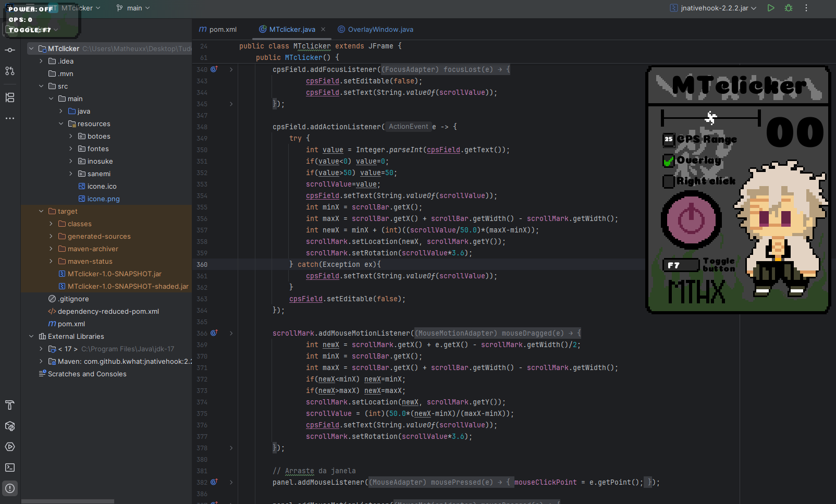Uncheck the Overlay checkbox in MTclicker
Image resolution: width=836 pixels, height=504 pixels.
pos(668,161)
